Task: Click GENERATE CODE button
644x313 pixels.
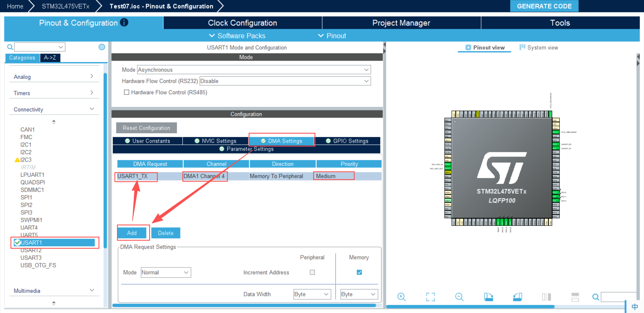Action: coord(544,6)
